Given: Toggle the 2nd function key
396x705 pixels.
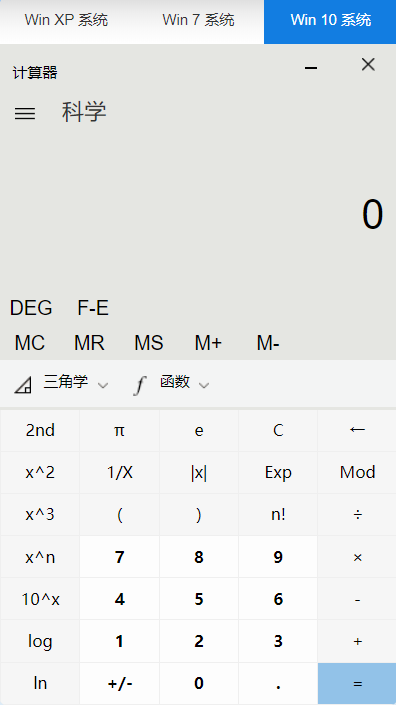Looking at the screenshot, I should pyautogui.click(x=40, y=430).
